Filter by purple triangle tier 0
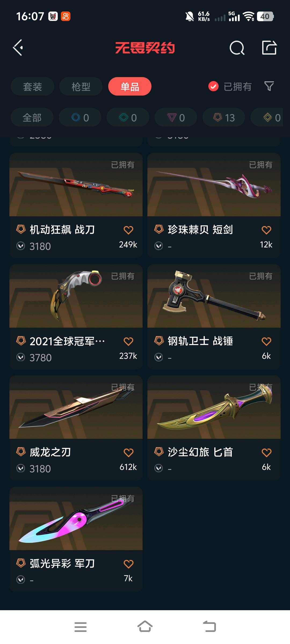The height and width of the screenshot is (644, 290). tap(176, 118)
